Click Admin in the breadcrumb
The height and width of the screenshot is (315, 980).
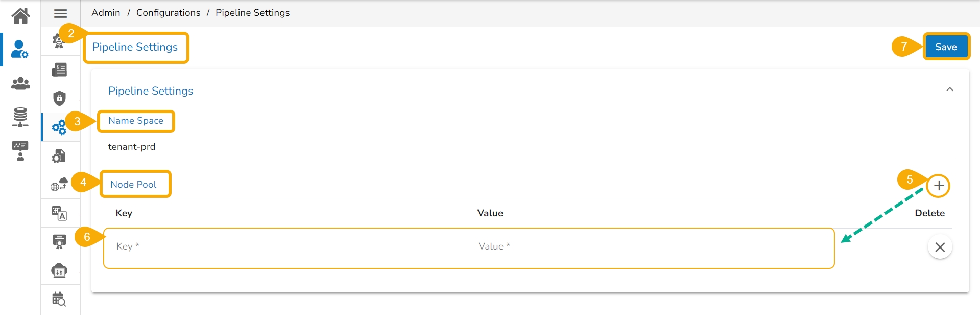[106, 13]
